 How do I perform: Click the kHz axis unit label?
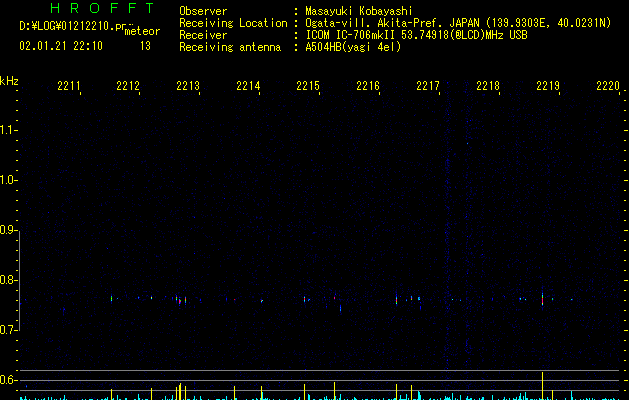pyautogui.click(x=9, y=81)
